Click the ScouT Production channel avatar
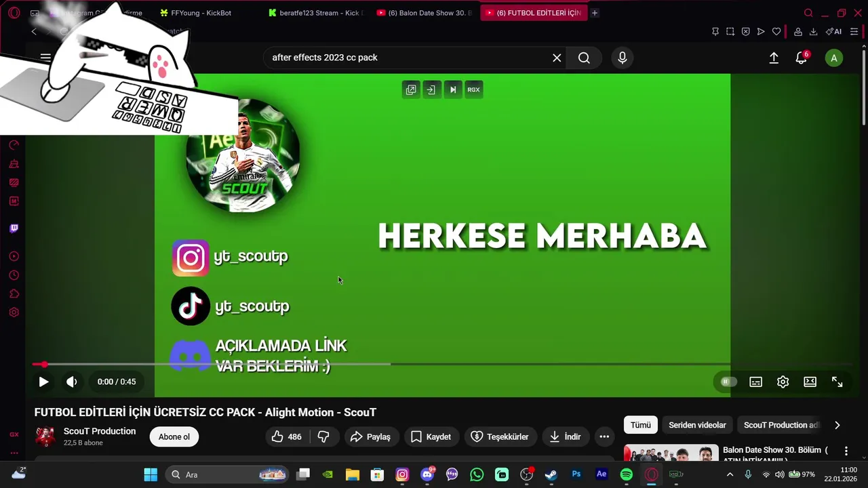The width and height of the screenshot is (868, 488). tap(45, 436)
